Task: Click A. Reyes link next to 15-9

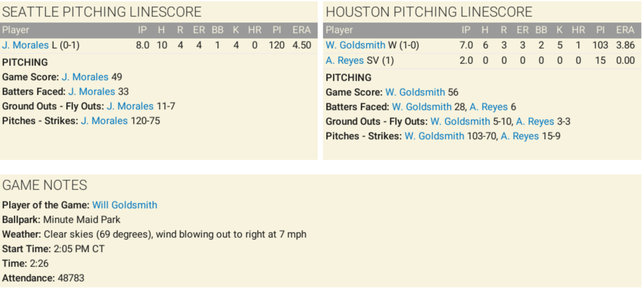Action: (520, 136)
